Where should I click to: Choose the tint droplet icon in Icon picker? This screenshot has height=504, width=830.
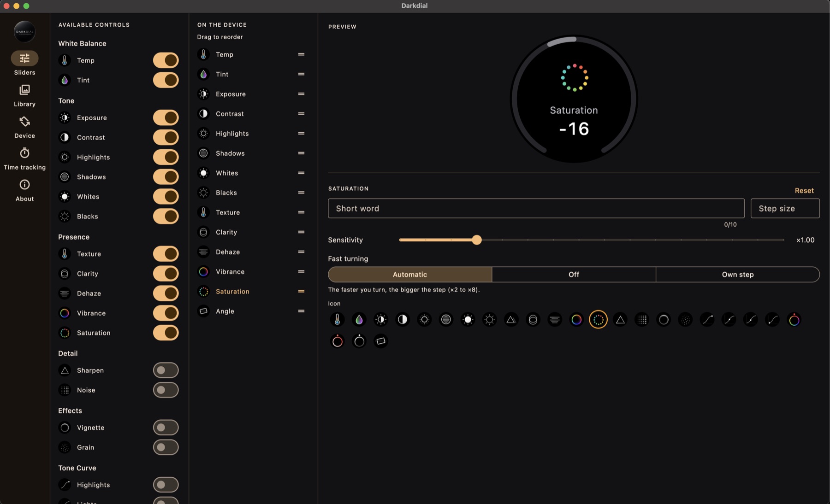click(x=359, y=319)
